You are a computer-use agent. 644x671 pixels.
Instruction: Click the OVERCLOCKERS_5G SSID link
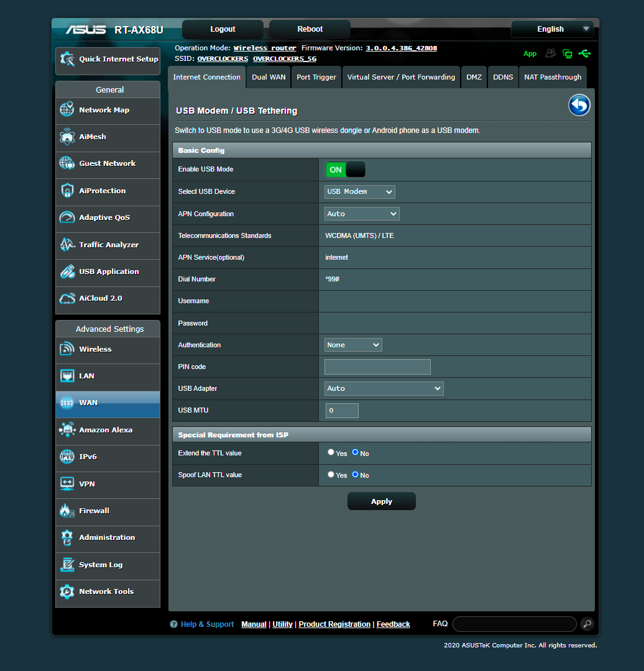(x=285, y=58)
